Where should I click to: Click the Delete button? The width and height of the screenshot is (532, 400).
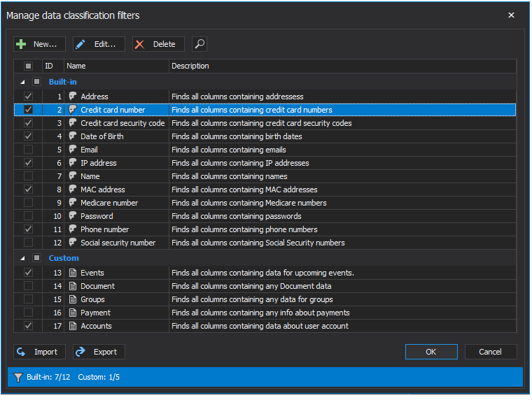(x=158, y=44)
